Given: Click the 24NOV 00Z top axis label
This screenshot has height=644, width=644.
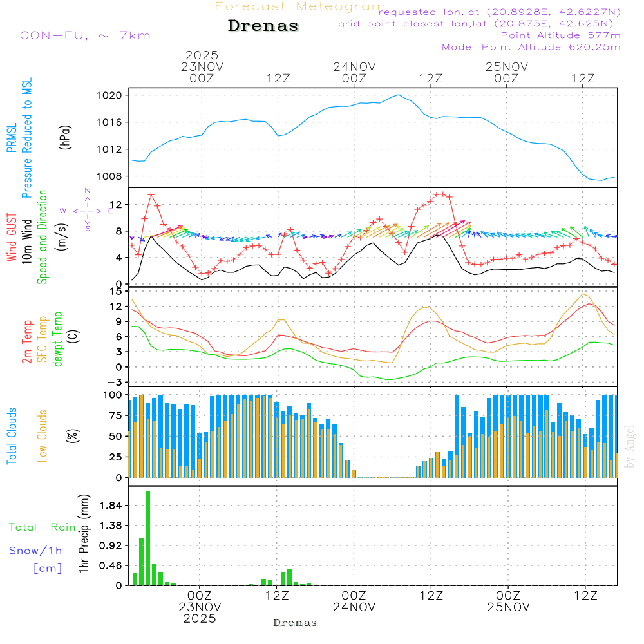Looking at the screenshot, I should (354, 72).
